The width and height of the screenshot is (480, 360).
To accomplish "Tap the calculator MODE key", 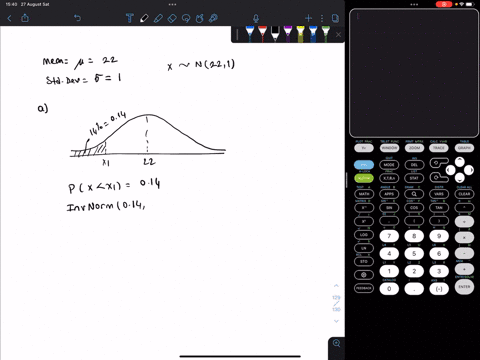I will click(x=389, y=165).
